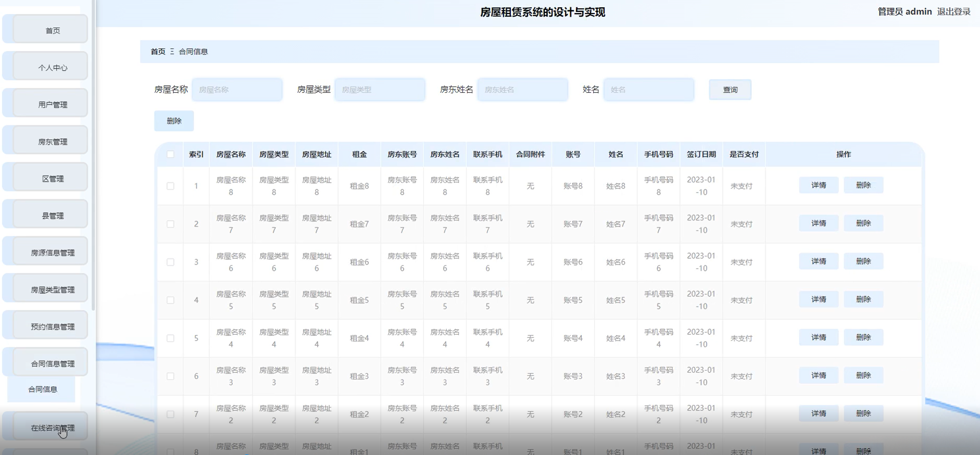Click the 首页 breadcrumb link
The image size is (980, 455).
[158, 52]
